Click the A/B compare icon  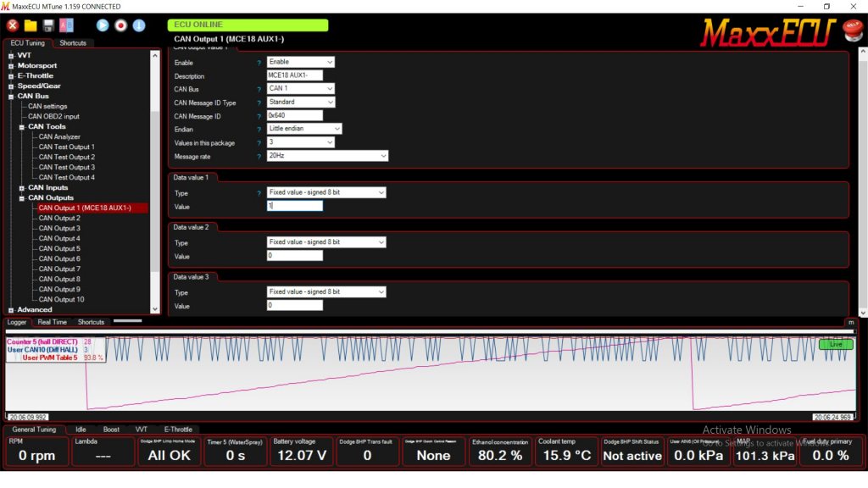pyautogui.click(x=66, y=25)
